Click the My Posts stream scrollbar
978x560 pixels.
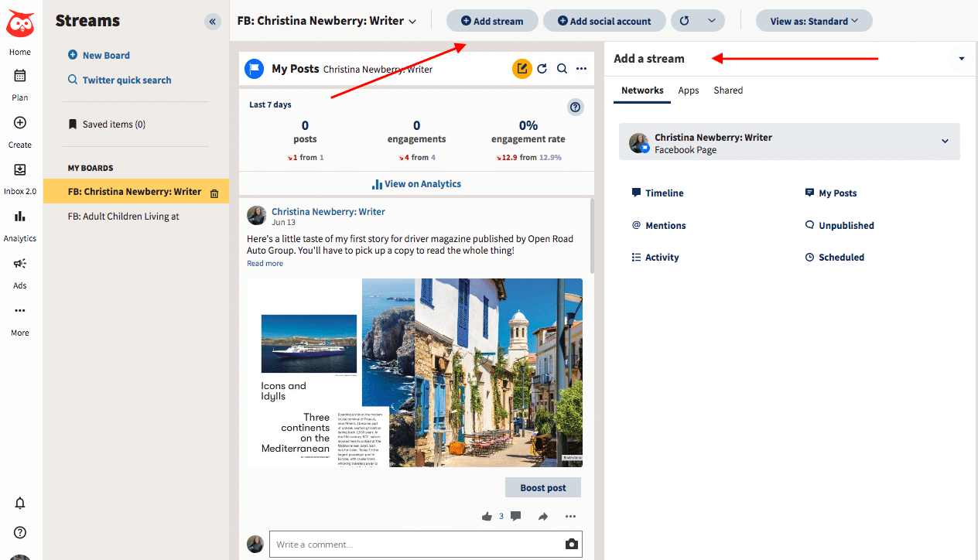point(592,235)
